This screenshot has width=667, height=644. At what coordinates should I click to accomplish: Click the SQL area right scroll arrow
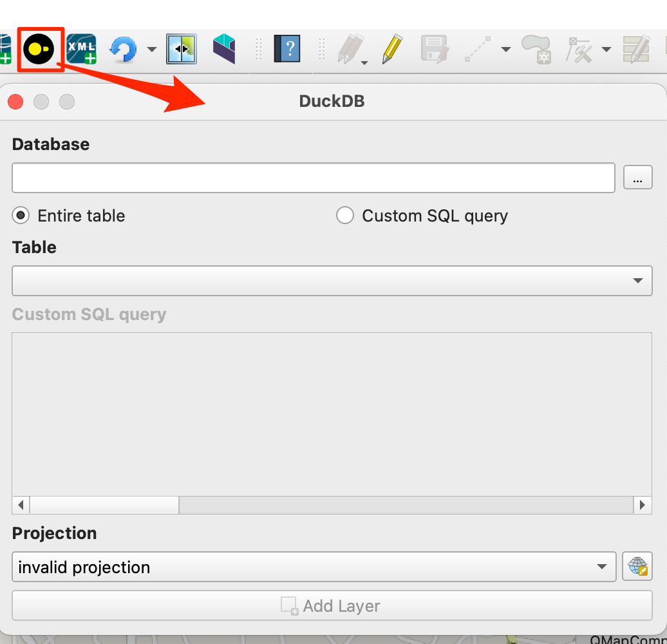click(643, 505)
